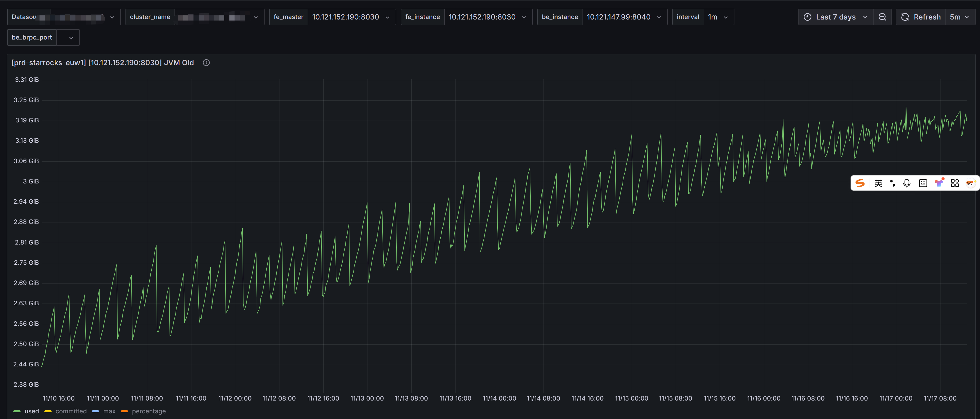Toggle the max series in legend
The height and width of the screenshot is (419, 980).
click(109, 411)
